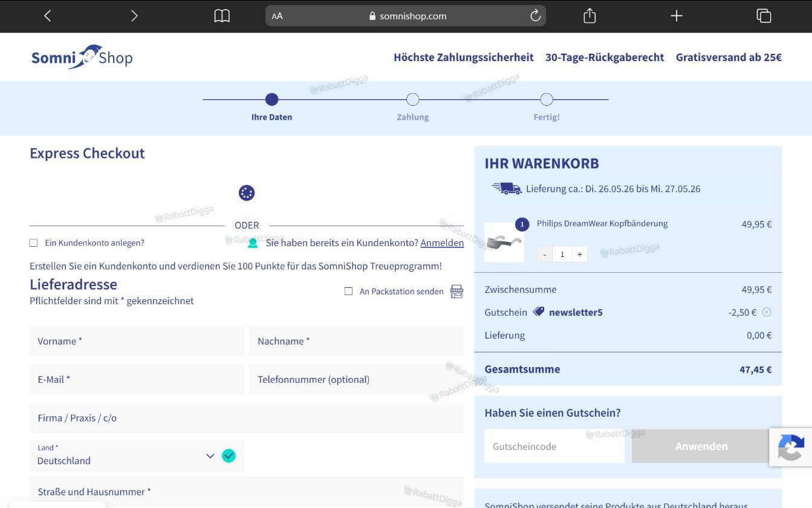Show all open tabs overview
Screen dimensions: 812x508
[x=764, y=16]
